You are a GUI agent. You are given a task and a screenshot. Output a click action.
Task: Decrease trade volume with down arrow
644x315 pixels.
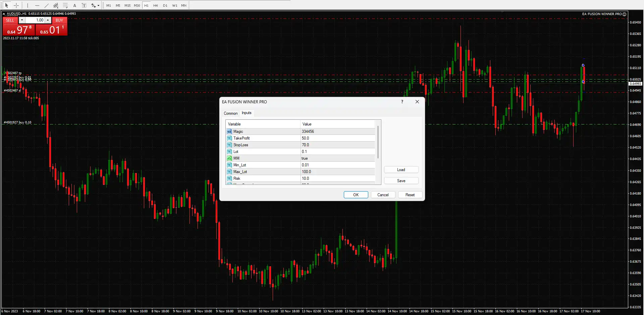pyautogui.click(x=22, y=20)
